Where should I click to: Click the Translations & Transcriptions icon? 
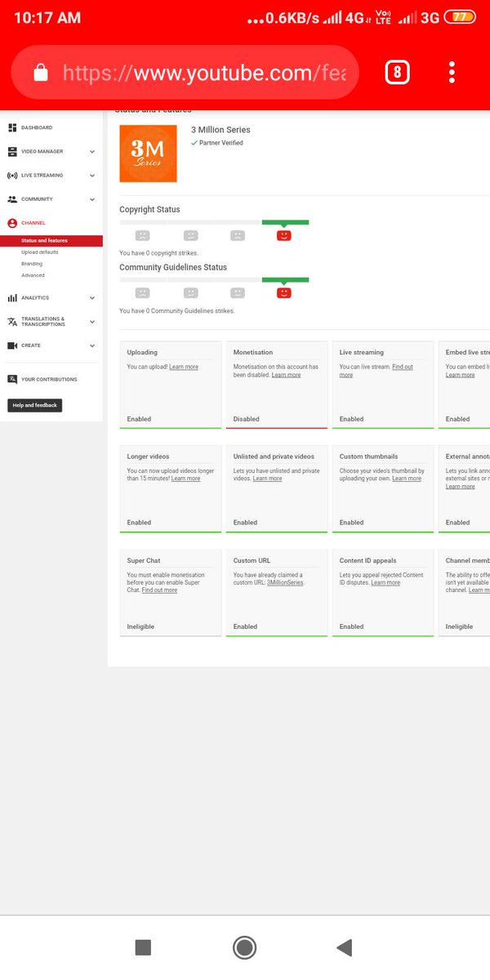point(12,322)
